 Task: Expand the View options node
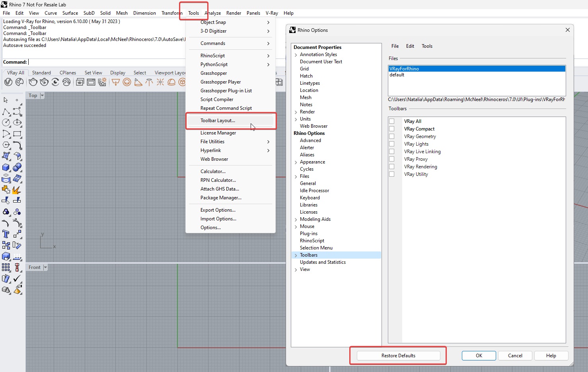(296, 270)
